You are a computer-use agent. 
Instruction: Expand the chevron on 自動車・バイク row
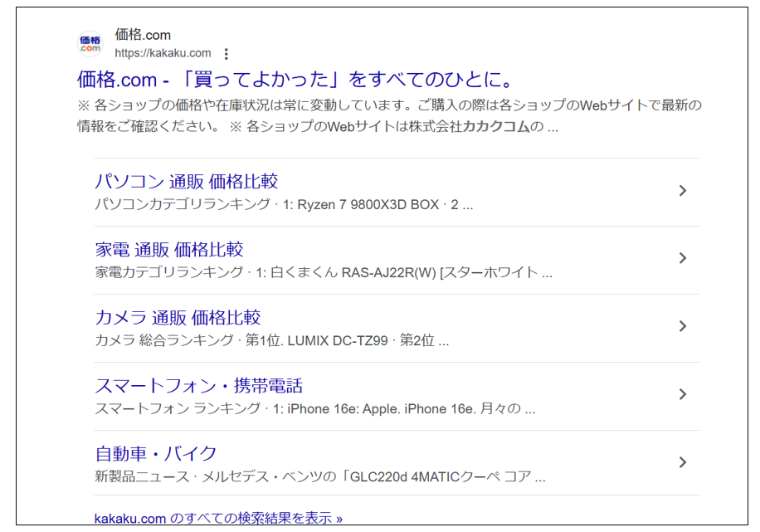tap(683, 462)
